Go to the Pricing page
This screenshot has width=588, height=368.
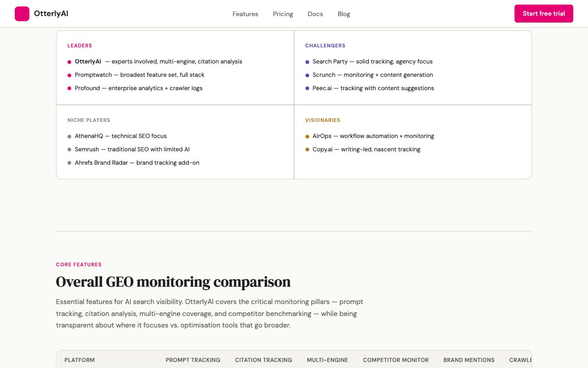pyautogui.click(x=283, y=14)
